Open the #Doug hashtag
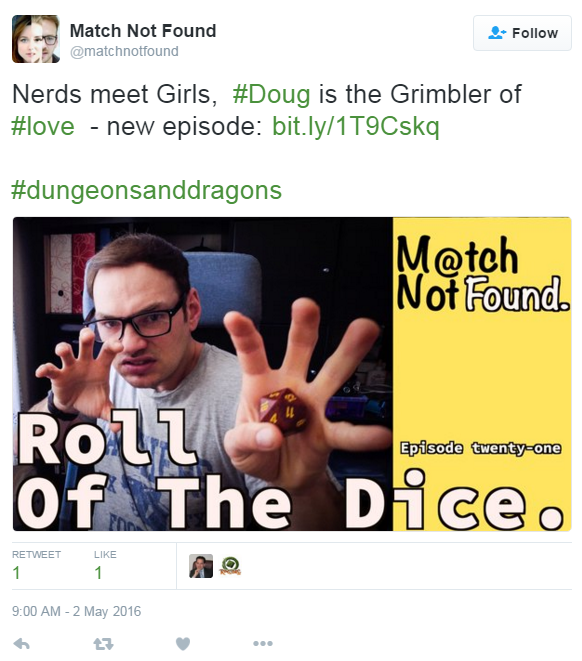The height and width of the screenshot is (661, 582). click(271, 94)
